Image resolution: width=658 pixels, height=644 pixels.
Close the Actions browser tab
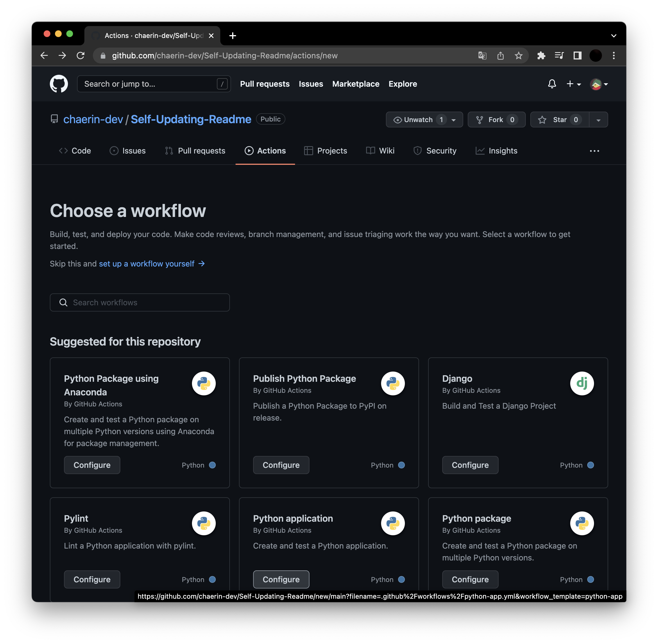tap(211, 35)
